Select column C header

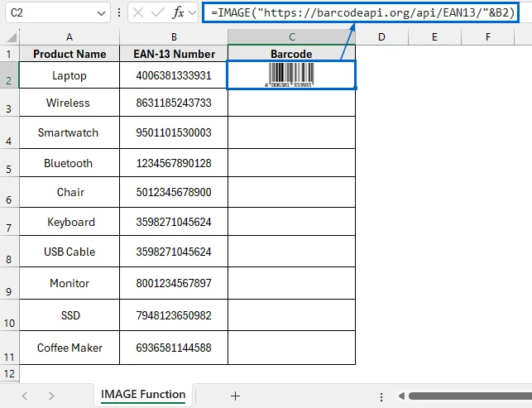292,36
